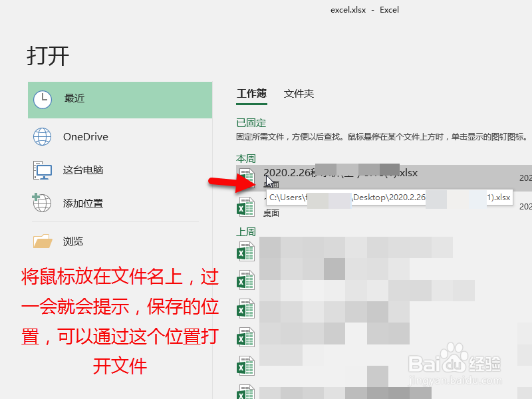Open the OneDrive location
The height and width of the screenshot is (399, 532).
120,137
